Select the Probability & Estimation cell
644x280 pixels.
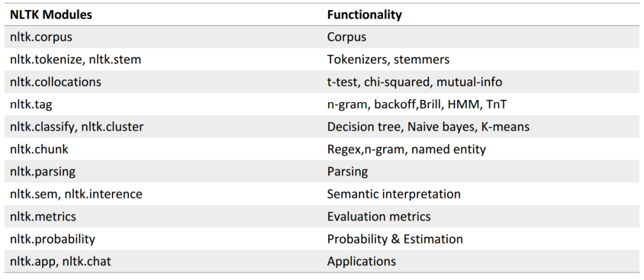[x=394, y=239]
